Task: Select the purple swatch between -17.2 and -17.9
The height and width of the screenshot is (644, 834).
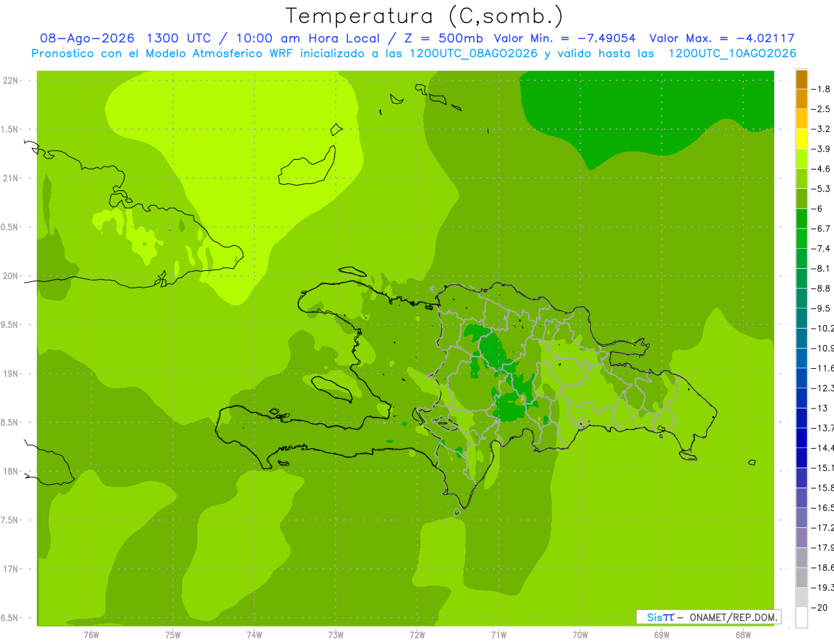Action: (x=801, y=538)
